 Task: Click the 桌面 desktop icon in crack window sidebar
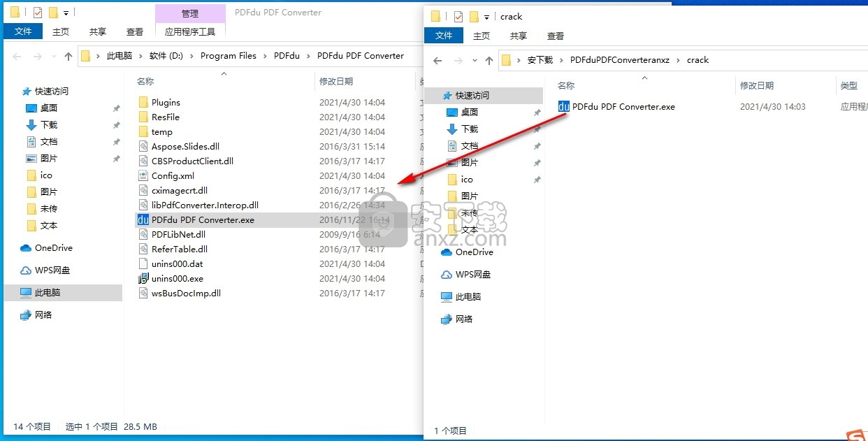click(452, 113)
